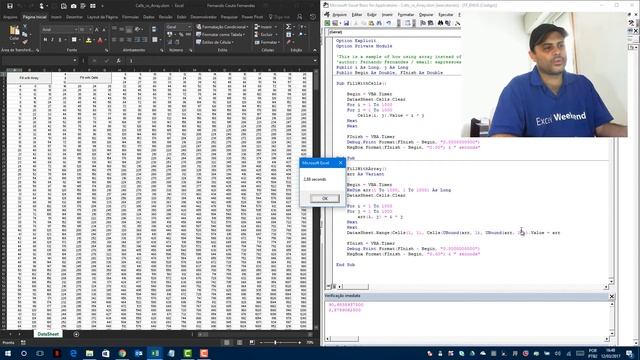Click the Excel share/account person icon

(x=300, y=17)
